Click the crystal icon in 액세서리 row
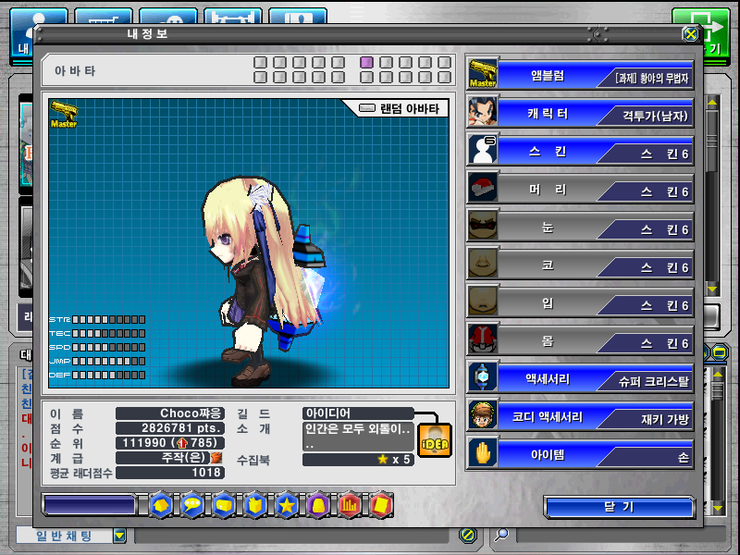Image resolution: width=740 pixels, height=555 pixels. (x=483, y=377)
